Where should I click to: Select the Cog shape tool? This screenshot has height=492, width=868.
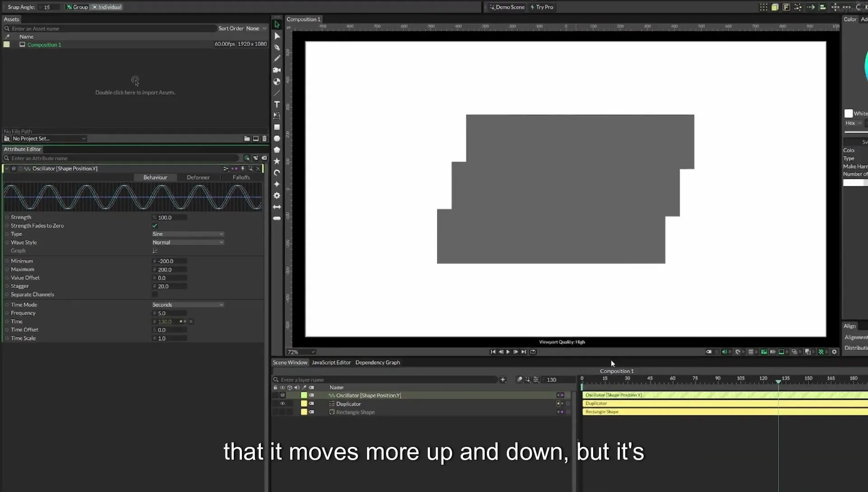pyautogui.click(x=277, y=195)
